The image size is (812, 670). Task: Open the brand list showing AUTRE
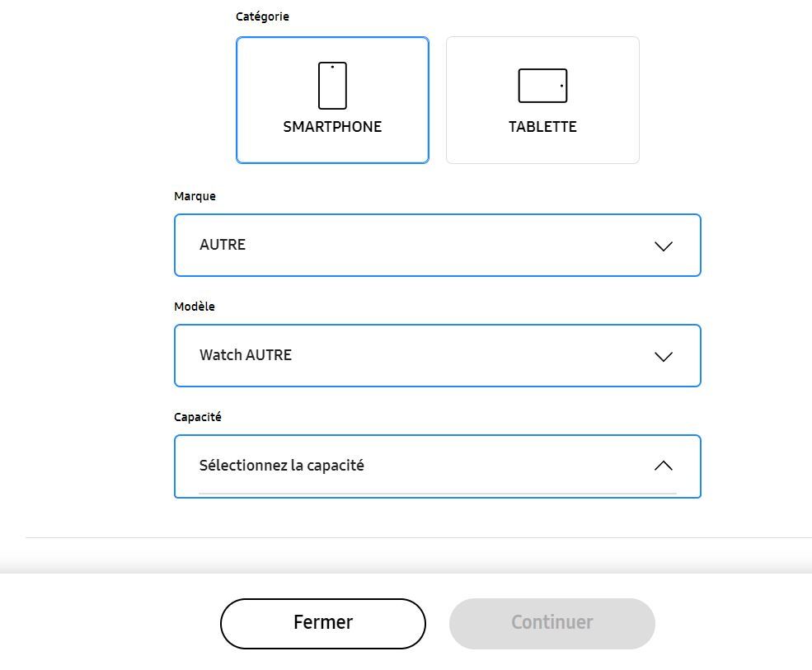[x=412, y=245]
